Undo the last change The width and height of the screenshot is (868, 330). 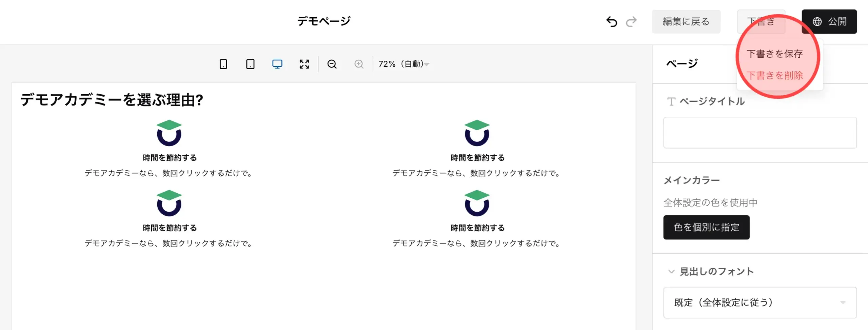pos(612,22)
